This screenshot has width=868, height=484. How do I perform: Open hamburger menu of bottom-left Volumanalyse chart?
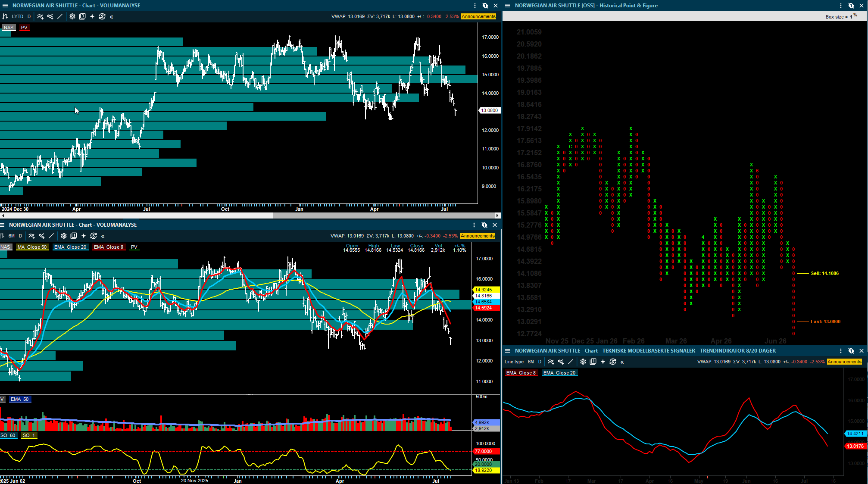click(3, 225)
